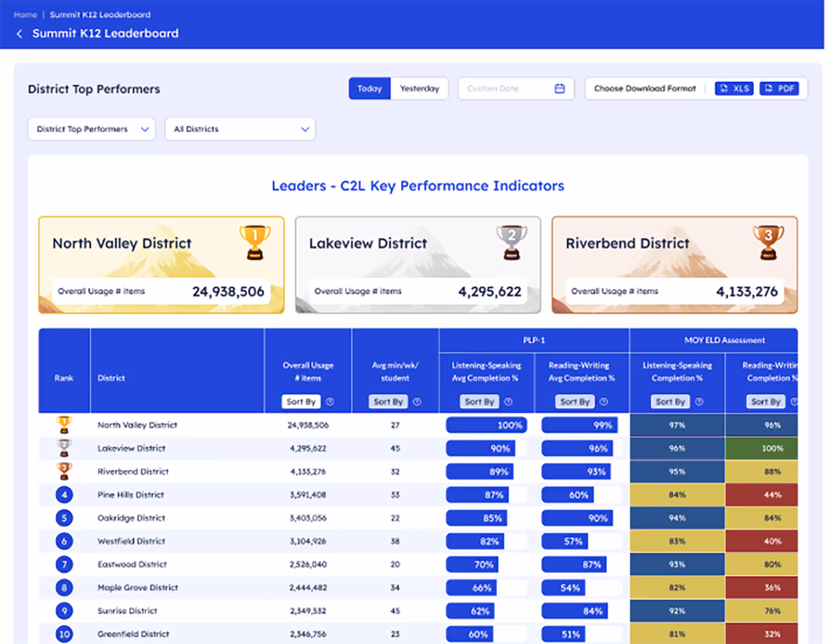Select Maple Grove District row name

pos(138,587)
